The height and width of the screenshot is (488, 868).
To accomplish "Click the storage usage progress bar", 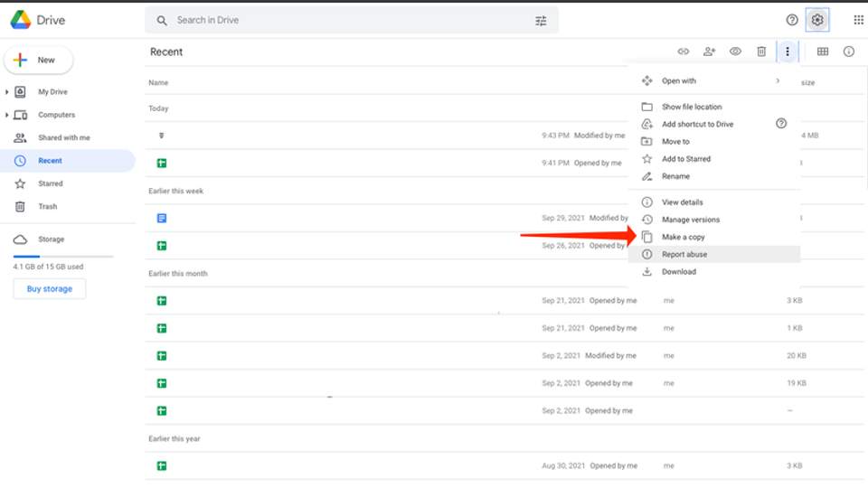I will click(63, 256).
